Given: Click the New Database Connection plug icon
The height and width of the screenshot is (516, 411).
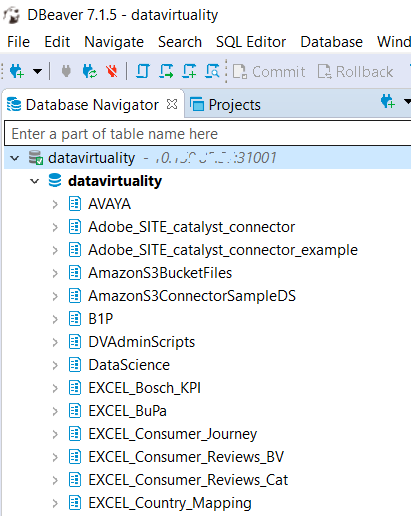Looking at the screenshot, I should [x=16, y=71].
